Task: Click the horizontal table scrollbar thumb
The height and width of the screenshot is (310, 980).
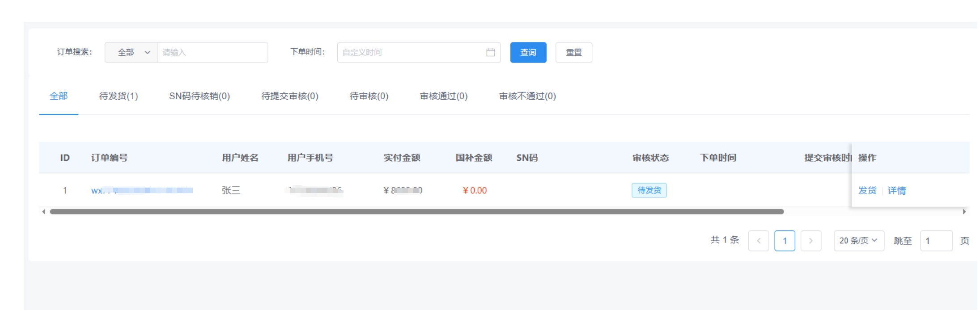Action: pyautogui.click(x=416, y=212)
